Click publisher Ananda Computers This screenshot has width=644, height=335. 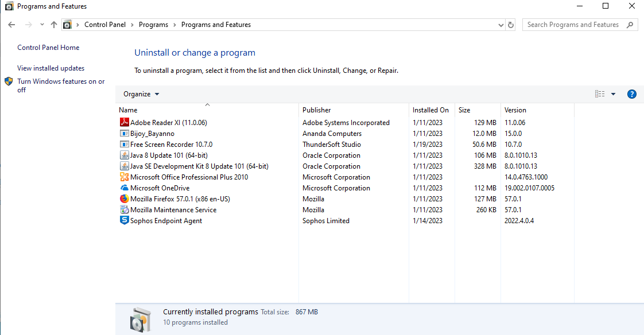pos(332,134)
